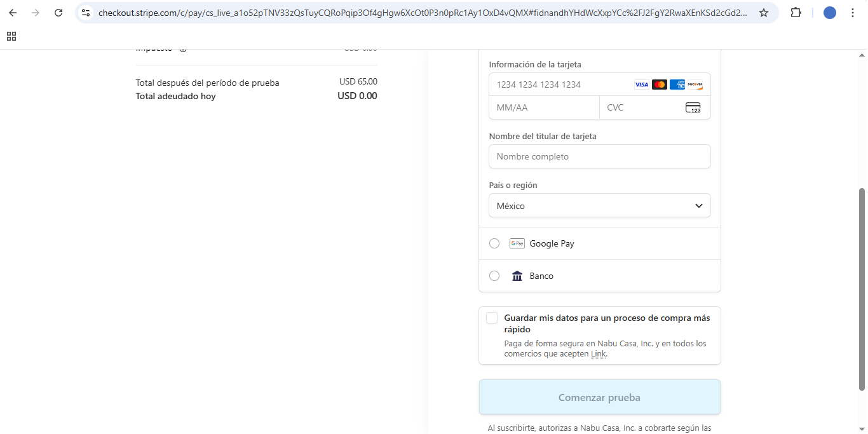Open the browser extensions puzzle icon
This screenshot has width=868, height=434.
(796, 13)
